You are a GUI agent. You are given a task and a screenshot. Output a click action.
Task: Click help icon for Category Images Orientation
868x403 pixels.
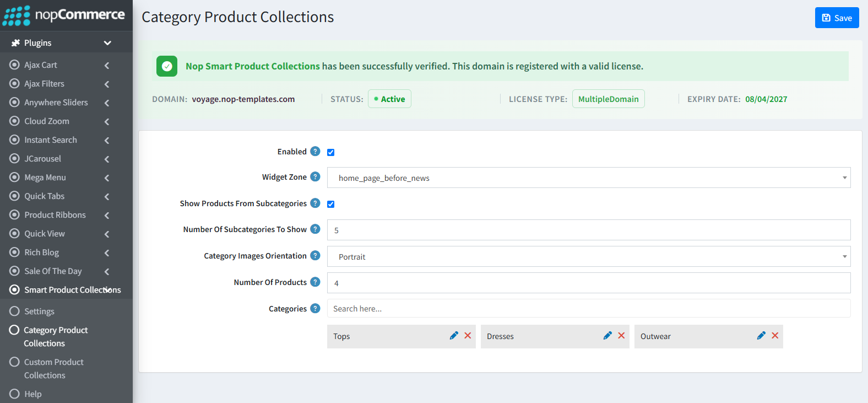[x=315, y=255]
